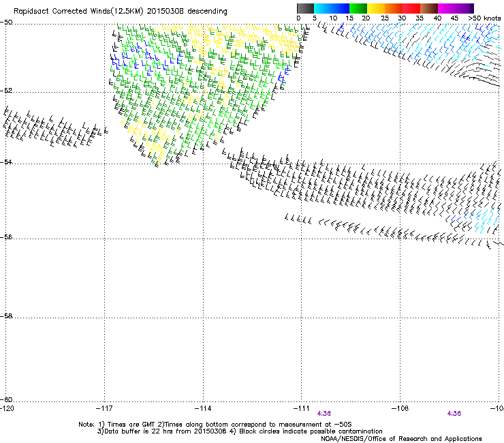
Task: Click the -111 longitude axis label
Action: point(302,408)
